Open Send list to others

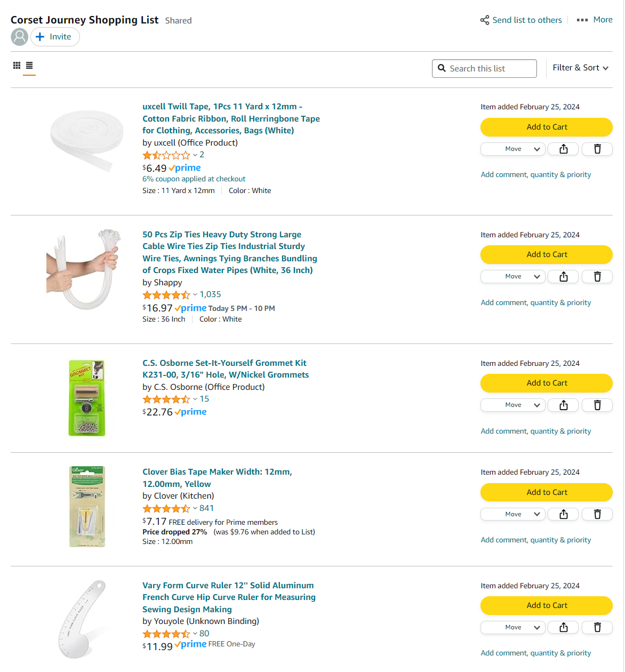[x=527, y=20]
